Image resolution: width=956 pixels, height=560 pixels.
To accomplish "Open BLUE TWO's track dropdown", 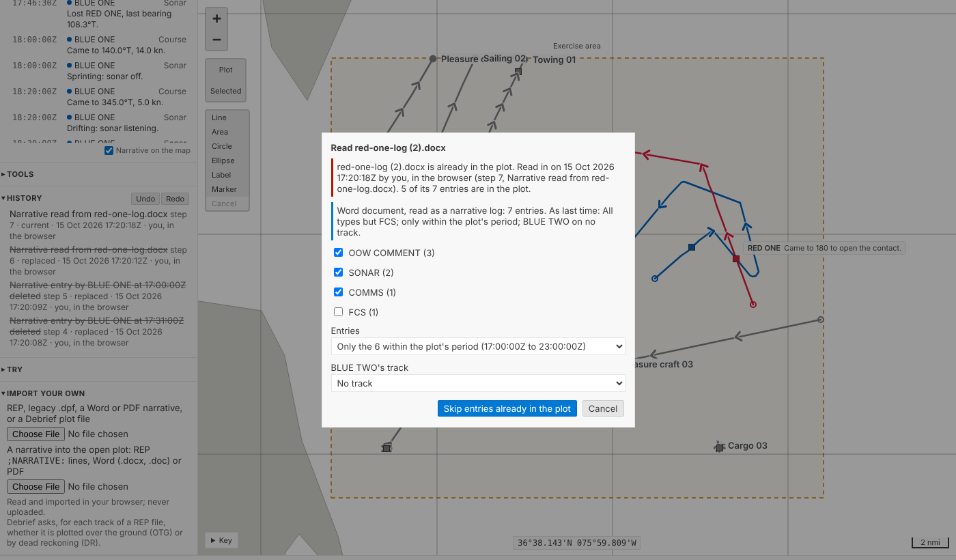I will coord(478,383).
